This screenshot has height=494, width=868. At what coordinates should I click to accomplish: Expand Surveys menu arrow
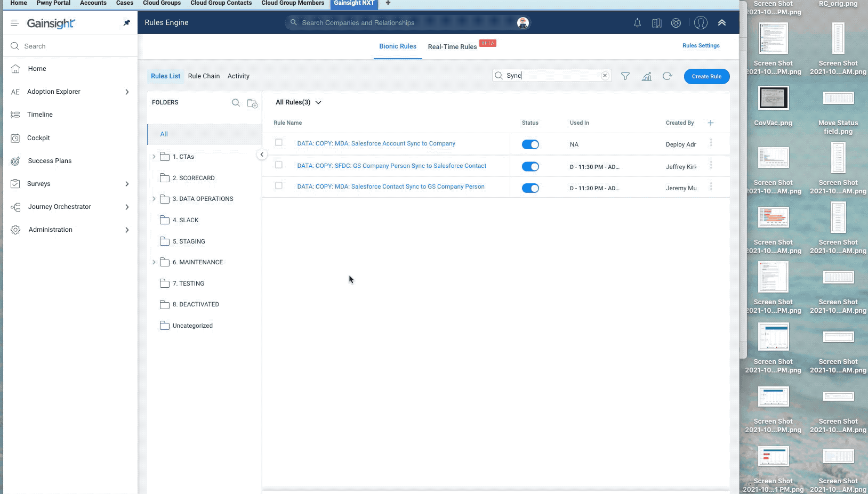coord(127,184)
